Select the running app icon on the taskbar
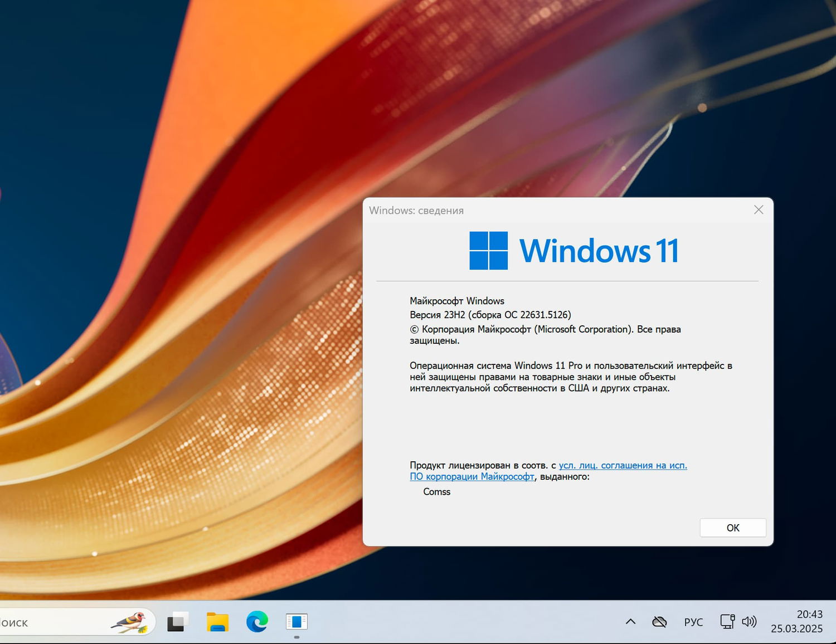Image resolution: width=836 pixels, height=644 pixels. pos(296,621)
